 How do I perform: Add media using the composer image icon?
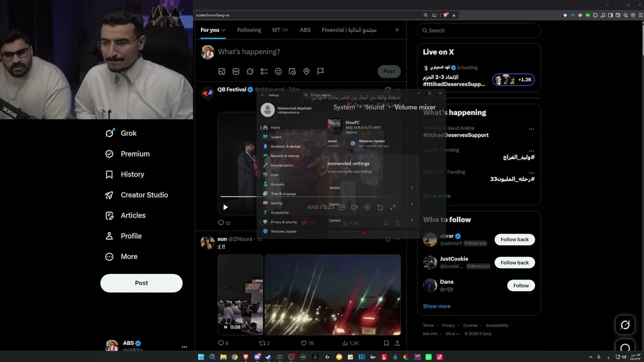(222, 71)
